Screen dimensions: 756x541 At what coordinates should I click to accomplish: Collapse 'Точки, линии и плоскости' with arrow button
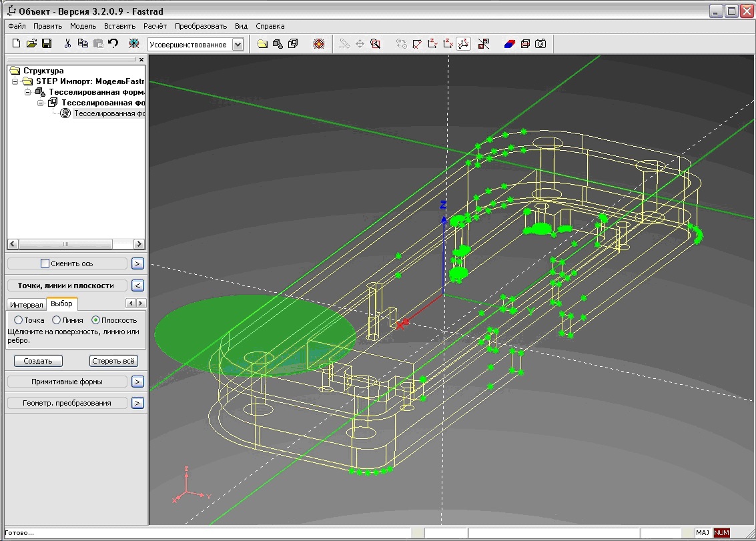point(137,286)
